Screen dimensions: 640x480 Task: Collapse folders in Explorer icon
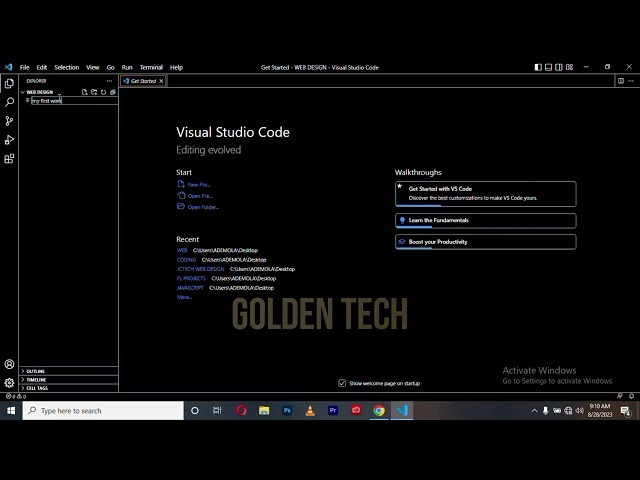(x=113, y=92)
